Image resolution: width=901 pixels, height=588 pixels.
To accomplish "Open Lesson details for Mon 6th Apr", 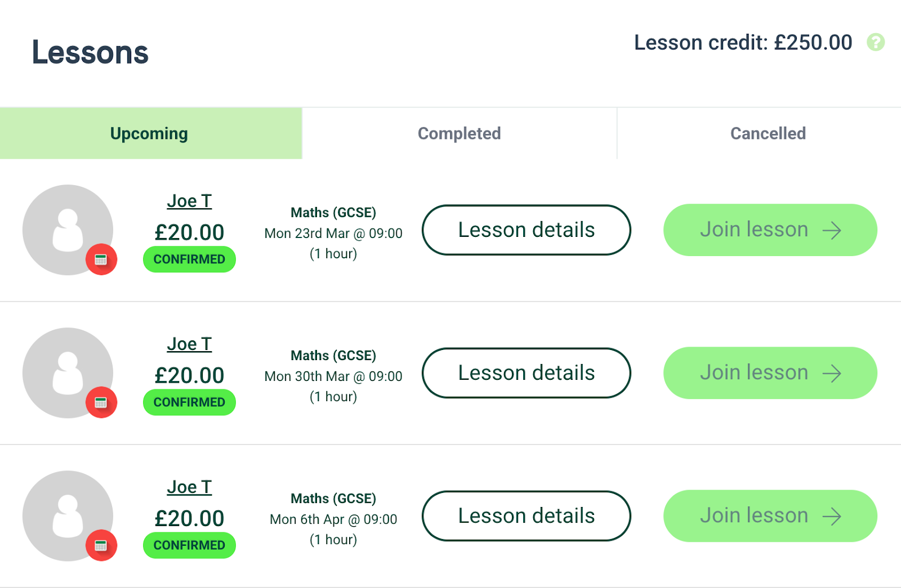I will [527, 515].
